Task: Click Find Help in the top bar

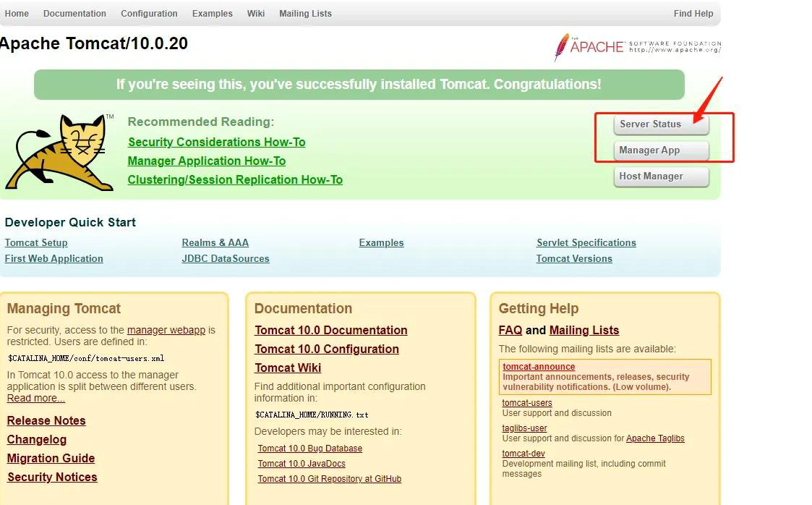Action: [693, 14]
